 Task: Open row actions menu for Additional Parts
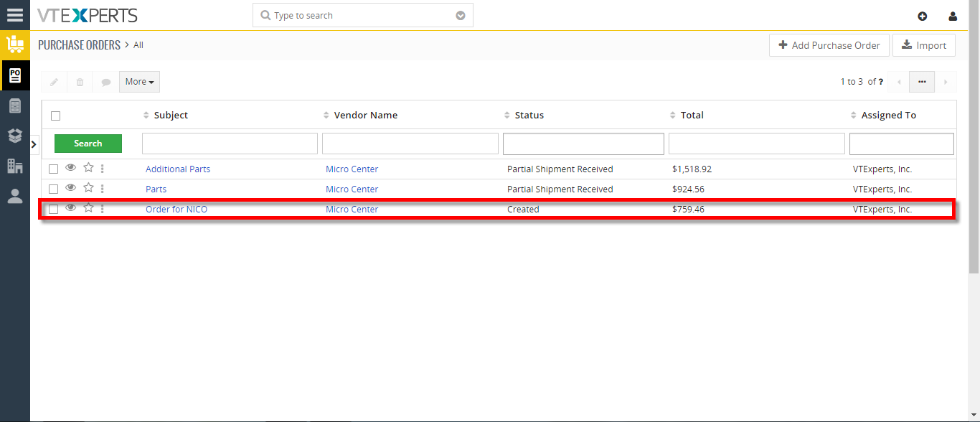click(x=103, y=169)
